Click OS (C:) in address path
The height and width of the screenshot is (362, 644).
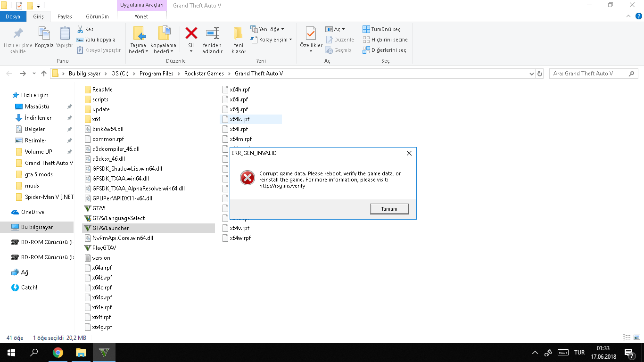coord(120,74)
